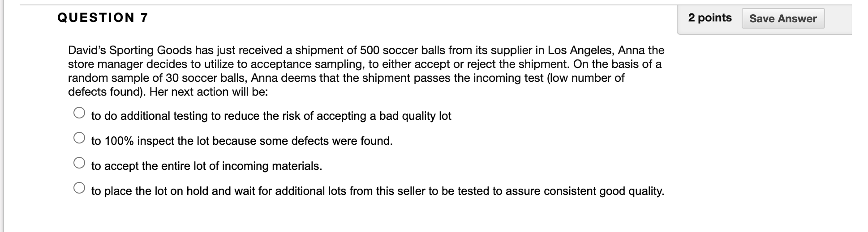Choose the "100% inspect the lot" radio option
Viewport: 868px width, 232px height.
click(79, 138)
